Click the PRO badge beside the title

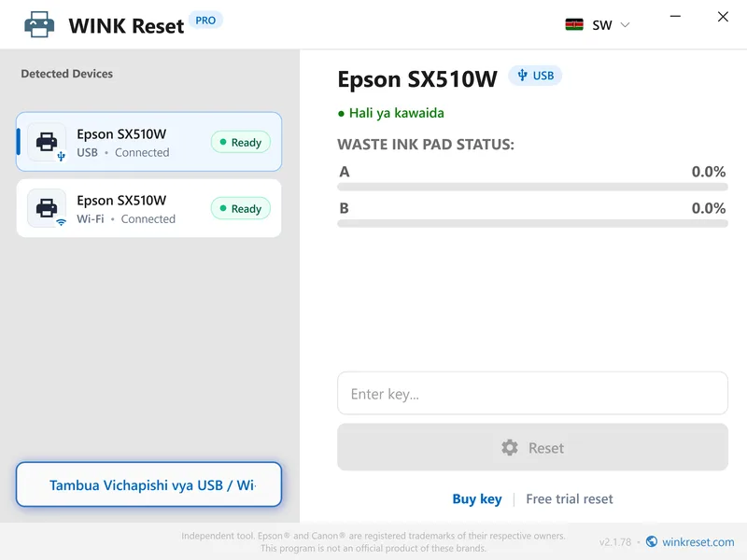click(x=205, y=21)
